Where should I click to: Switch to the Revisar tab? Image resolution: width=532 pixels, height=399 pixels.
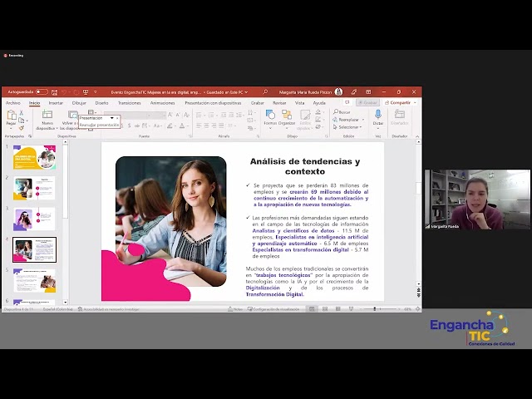(x=279, y=103)
